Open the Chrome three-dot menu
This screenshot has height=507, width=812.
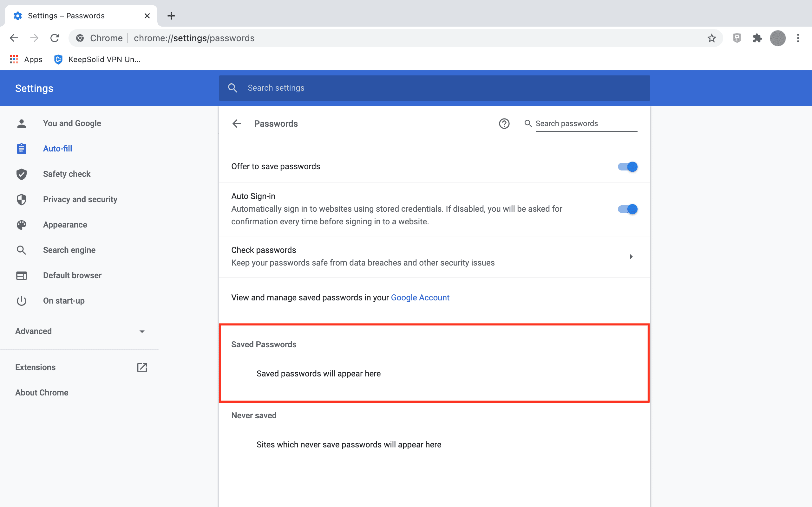(x=798, y=38)
